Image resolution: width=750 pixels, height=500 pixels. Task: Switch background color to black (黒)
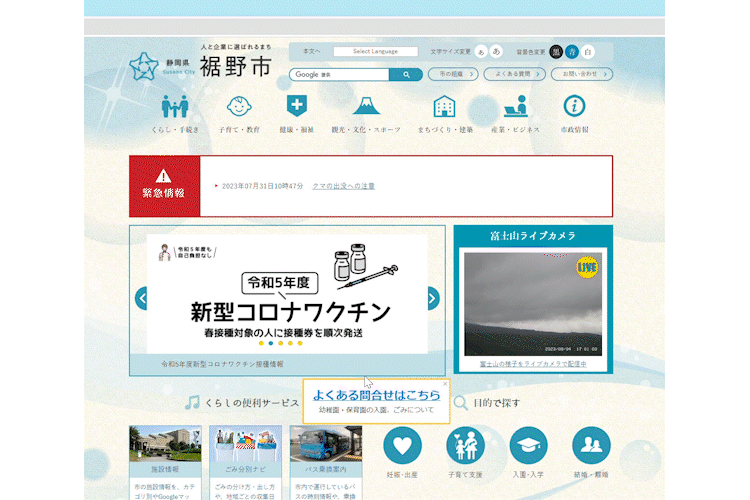pyautogui.click(x=556, y=51)
